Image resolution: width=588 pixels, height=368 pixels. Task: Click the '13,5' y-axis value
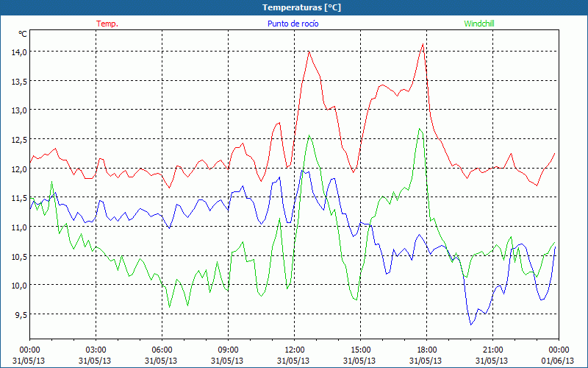point(19,82)
